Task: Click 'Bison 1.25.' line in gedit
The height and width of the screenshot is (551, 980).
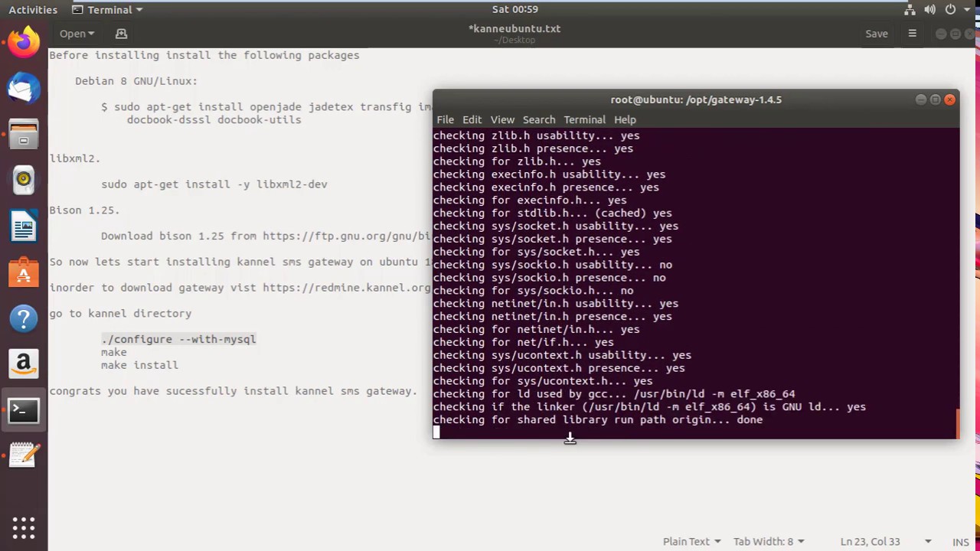Action: point(84,210)
